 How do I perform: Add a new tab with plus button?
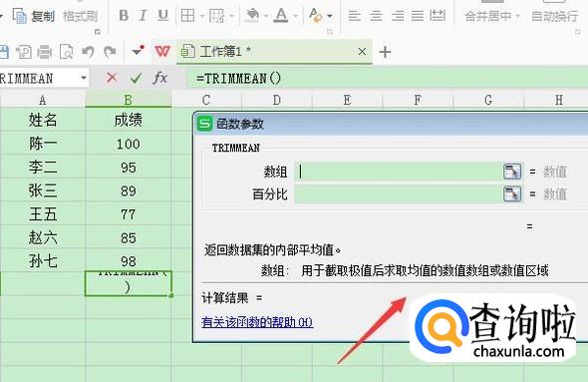tap(385, 52)
